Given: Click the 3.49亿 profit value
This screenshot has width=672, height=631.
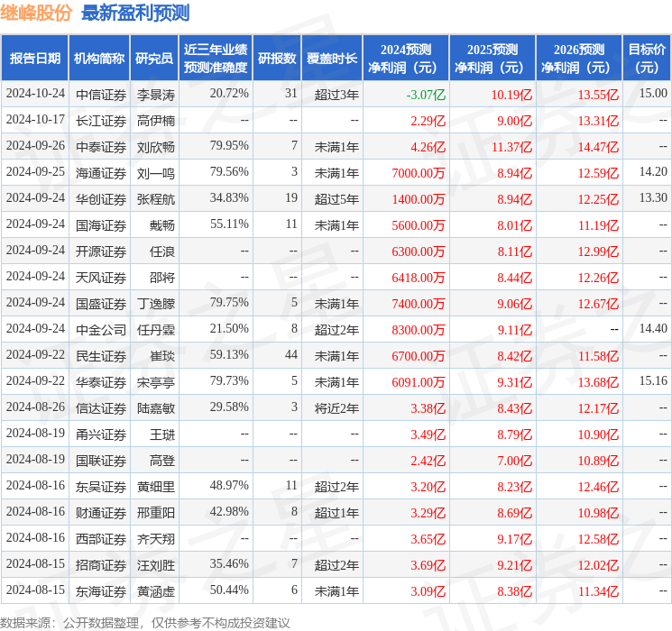Looking at the screenshot, I should [428, 434].
